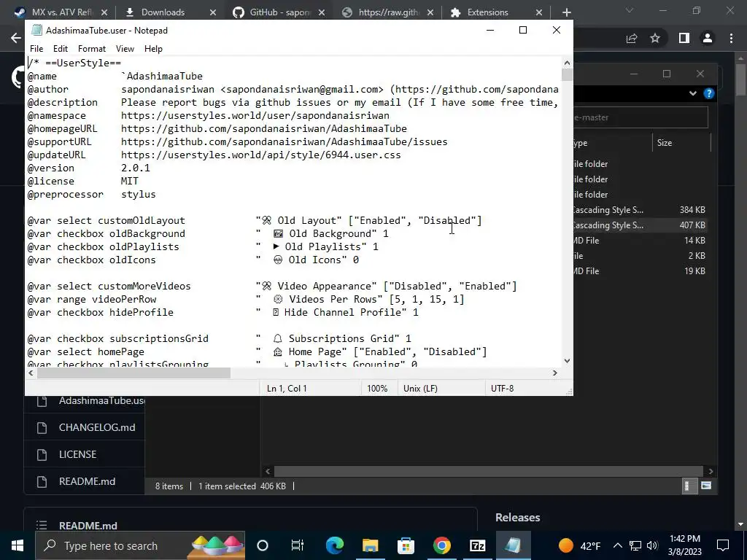747x560 pixels.
Task: Open the network tray icon
Action: coord(635,545)
